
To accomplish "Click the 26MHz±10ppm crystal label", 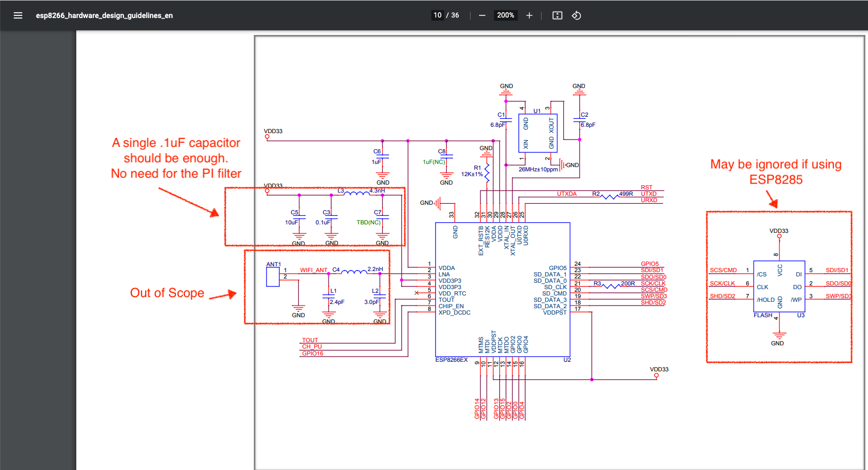I will click(538, 169).
